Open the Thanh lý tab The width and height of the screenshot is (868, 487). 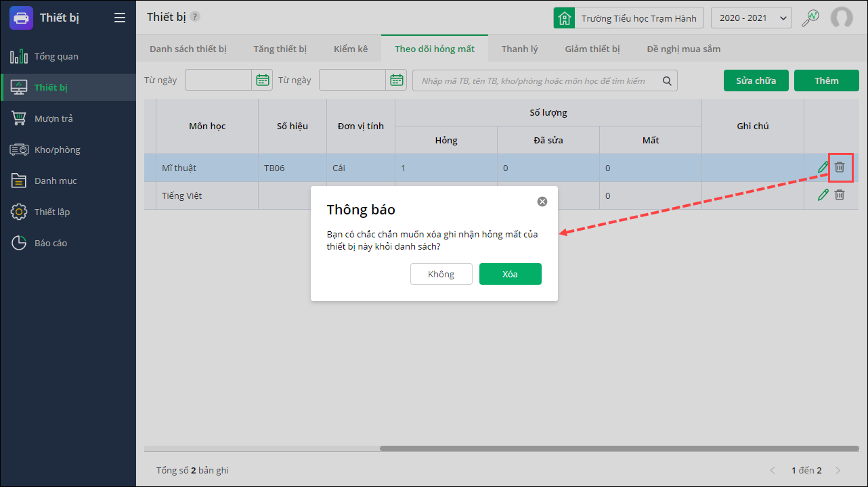[x=520, y=49]
